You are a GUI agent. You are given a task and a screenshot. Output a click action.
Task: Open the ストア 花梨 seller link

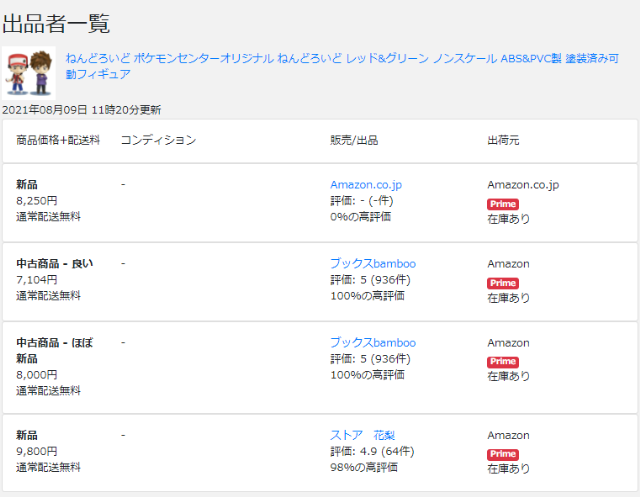point(362,435)
